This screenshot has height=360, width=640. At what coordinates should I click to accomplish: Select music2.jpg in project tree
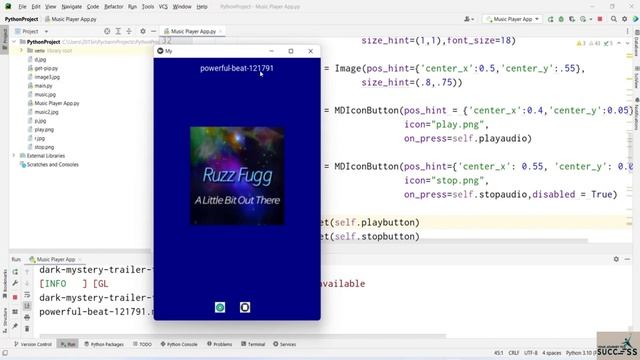[x=46, y=112]
